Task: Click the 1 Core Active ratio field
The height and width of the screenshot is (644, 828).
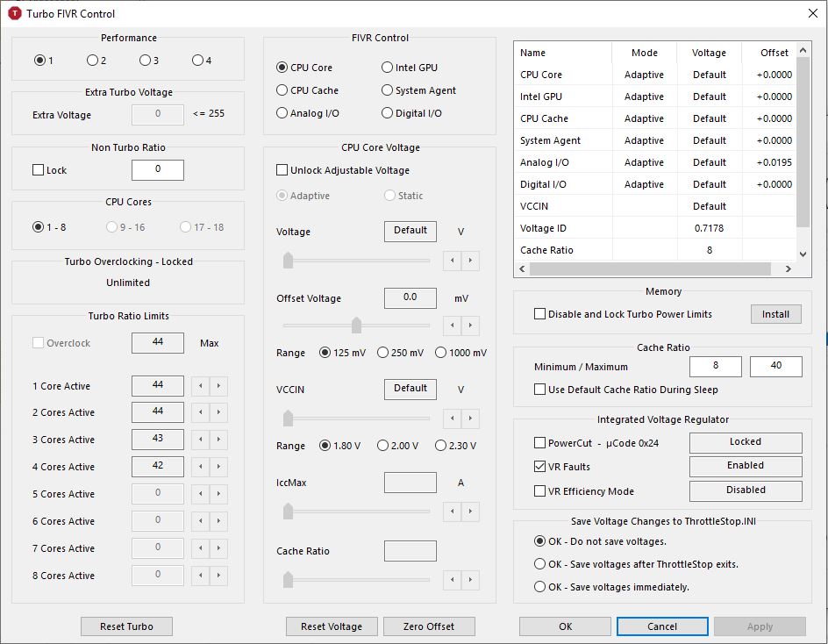Action: point(158,386)
